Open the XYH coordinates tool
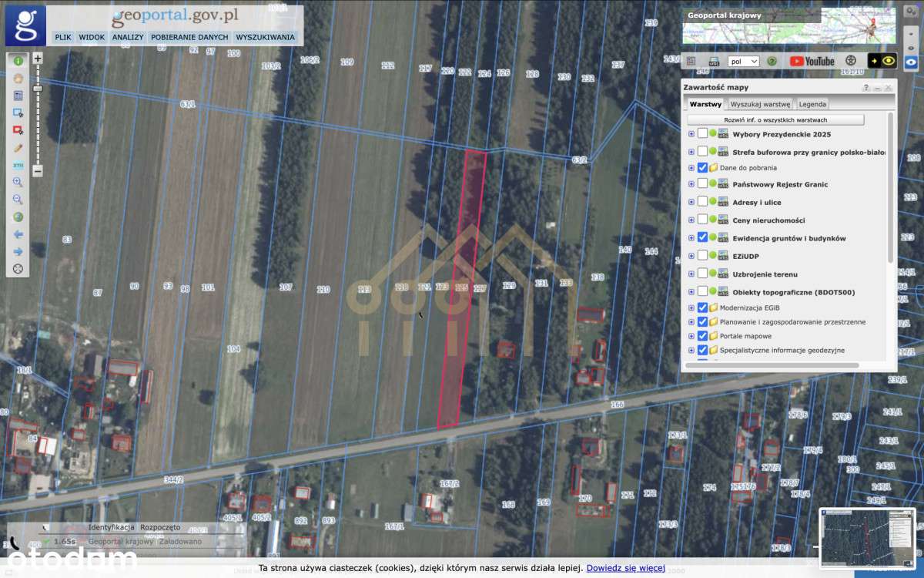The width and height of the screenshot is (924, 578). [18, 165]
